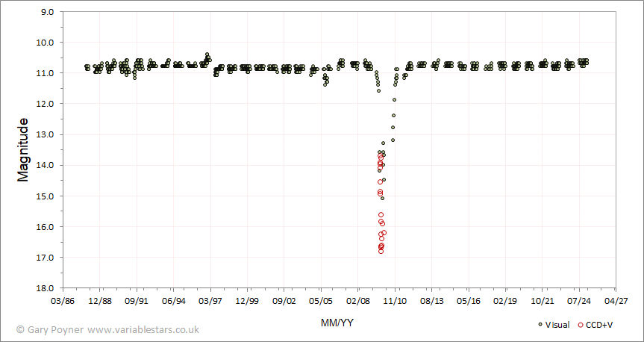Click the y-axis label '14.0'

click(x=47, y=165)
